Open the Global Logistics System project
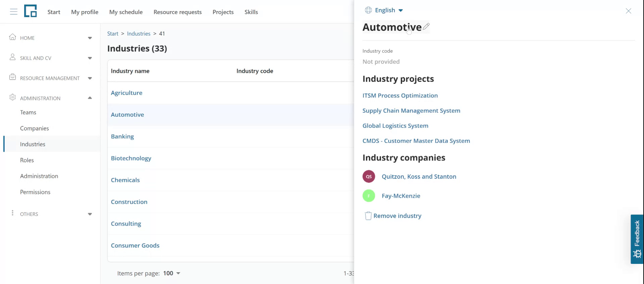This screenshot has height=284, width=644. tap(395, 126)
